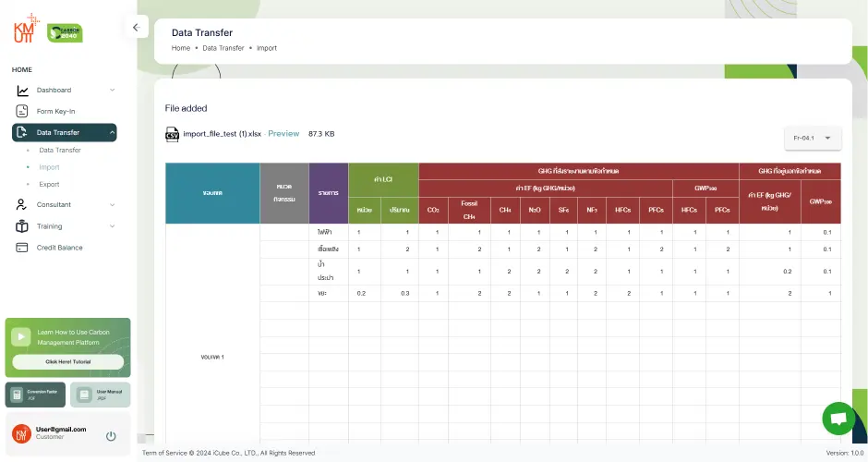This screenshot has height=462, width=868.
Task: Select the Import submenu item
Action: click(49, 167)
